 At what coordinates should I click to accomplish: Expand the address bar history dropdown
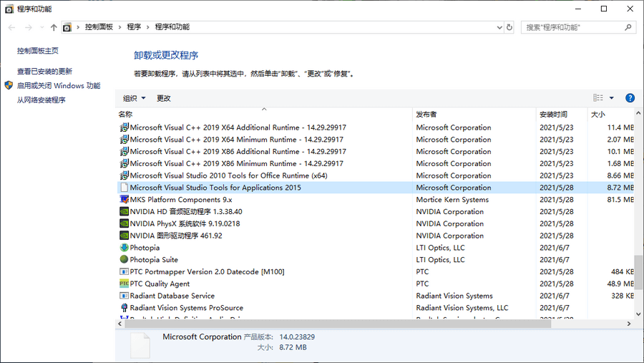tap(499, 27)
